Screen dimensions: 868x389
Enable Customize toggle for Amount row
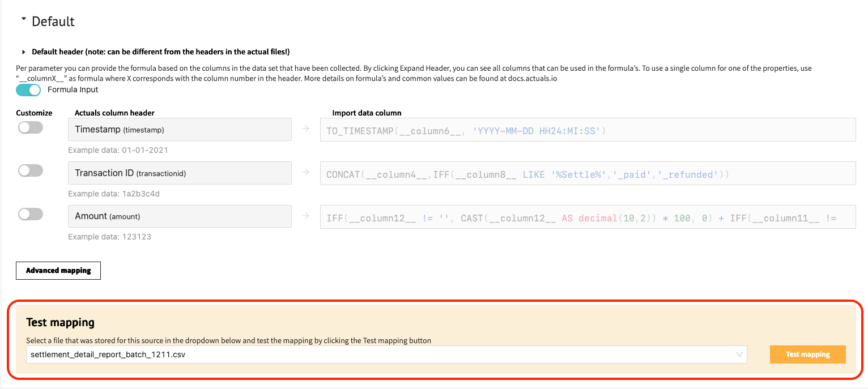(x=31, y=214)
